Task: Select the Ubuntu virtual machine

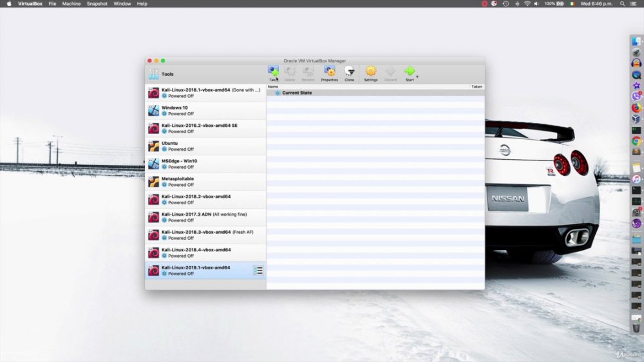Action: pyautogui.click(x=205, y=146)
